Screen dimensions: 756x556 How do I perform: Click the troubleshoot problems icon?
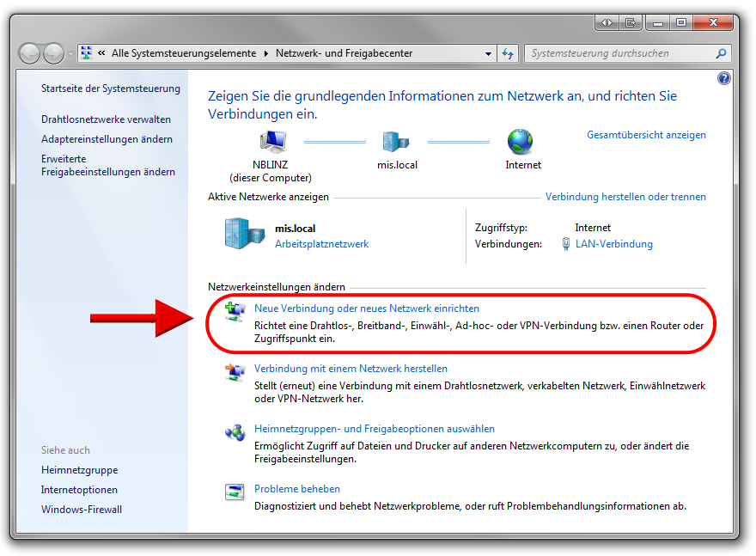pos(234,492)
